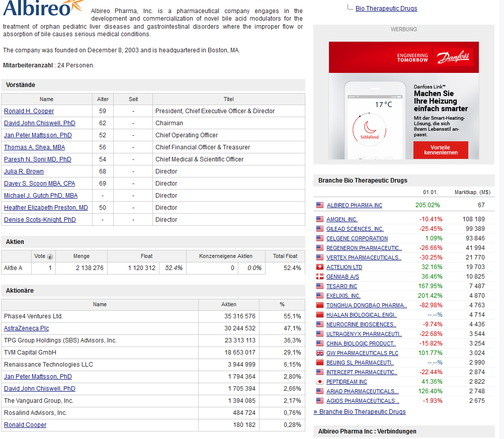This screenshot has width=504, height=439.
Task: Open Ronald Cooper in Aktionäre table
Action: coord(25,425)
